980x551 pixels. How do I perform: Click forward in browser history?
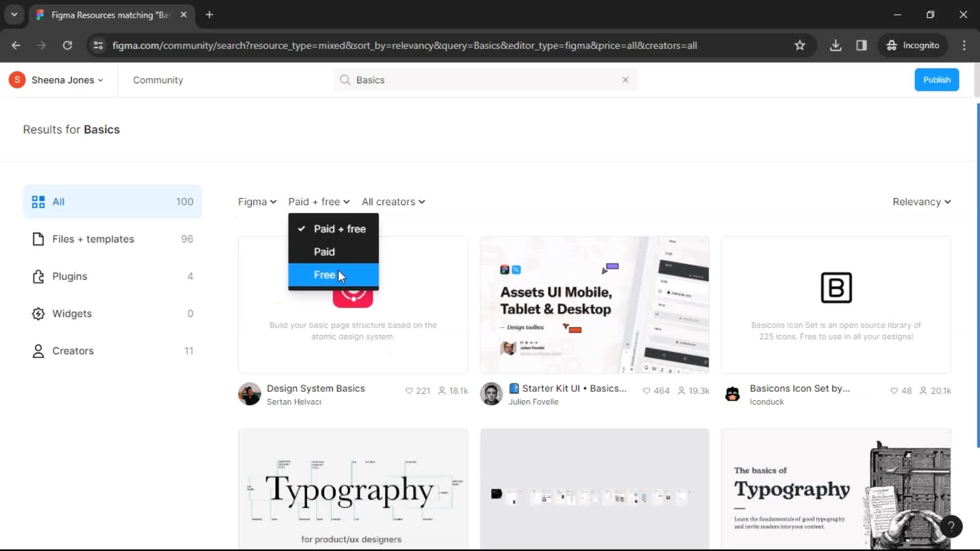[41, 45]
